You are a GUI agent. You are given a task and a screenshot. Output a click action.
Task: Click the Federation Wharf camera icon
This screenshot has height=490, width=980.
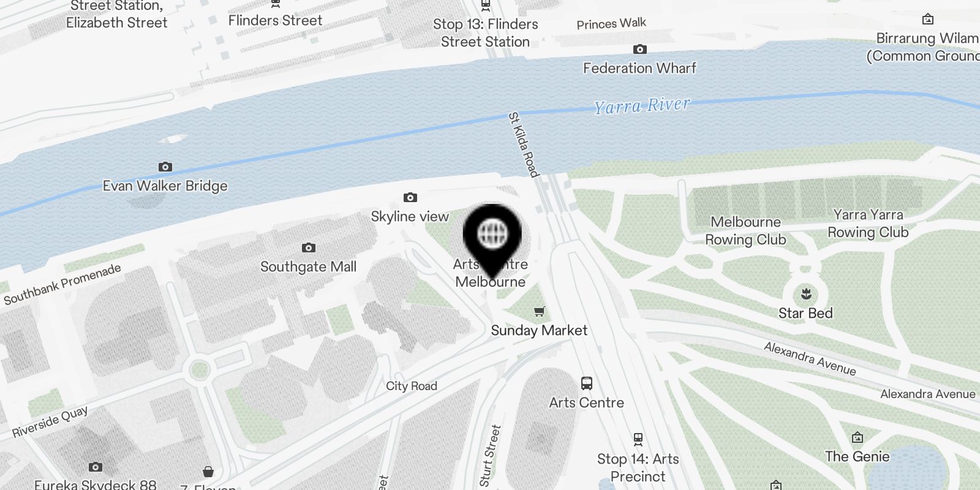tap(639, 49)
